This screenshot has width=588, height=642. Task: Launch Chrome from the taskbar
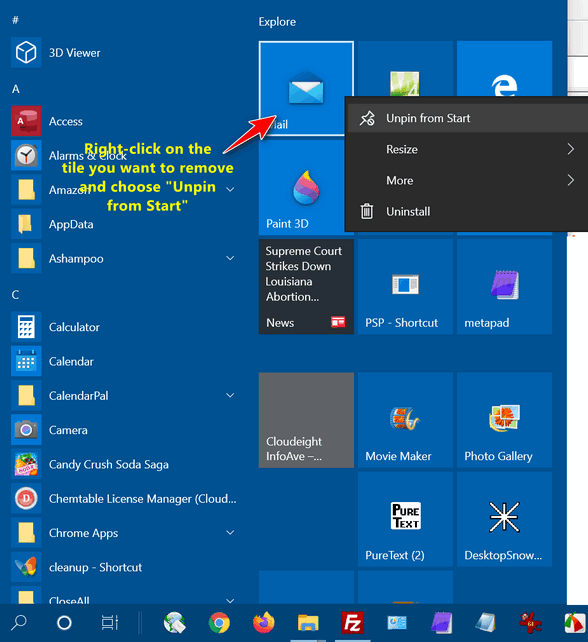click(x=219, y=623)
